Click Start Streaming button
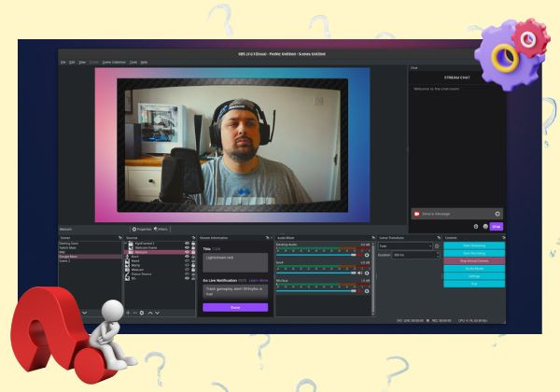 (474, 245)
